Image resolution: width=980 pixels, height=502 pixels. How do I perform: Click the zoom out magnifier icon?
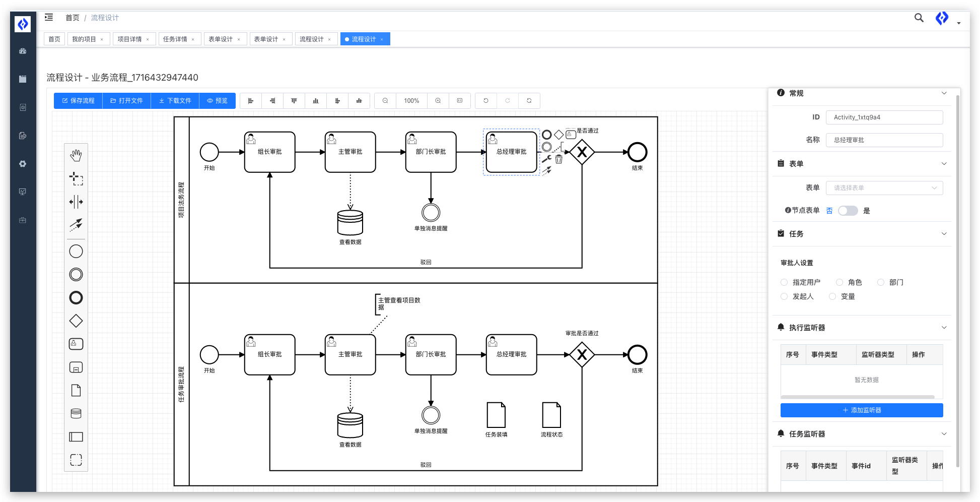[x=385, y=101]
